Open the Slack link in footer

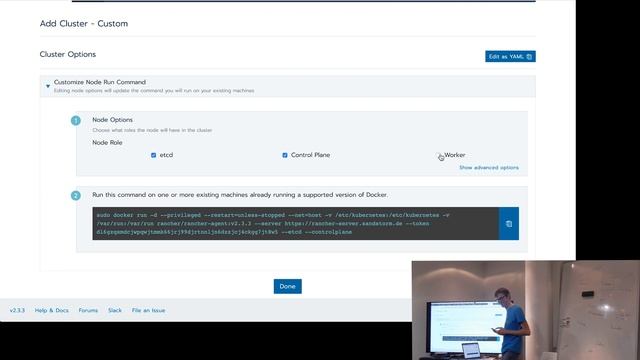click(115, 310)
